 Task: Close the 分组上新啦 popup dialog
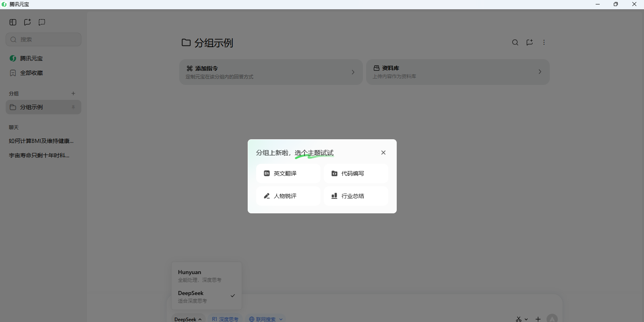pyautogui.click(x=383, y=153)
